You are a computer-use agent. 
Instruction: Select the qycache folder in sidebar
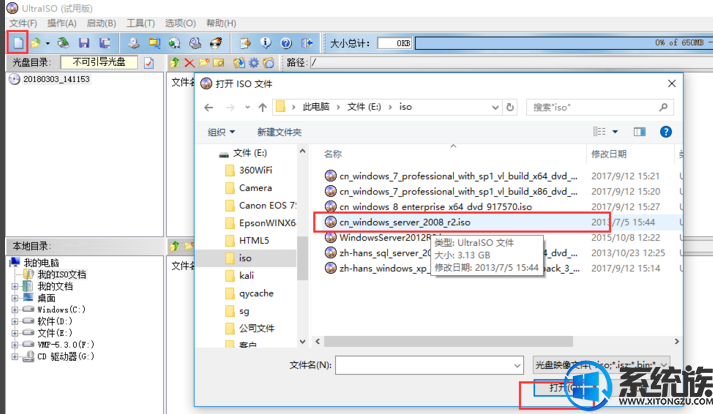point(256,293)
